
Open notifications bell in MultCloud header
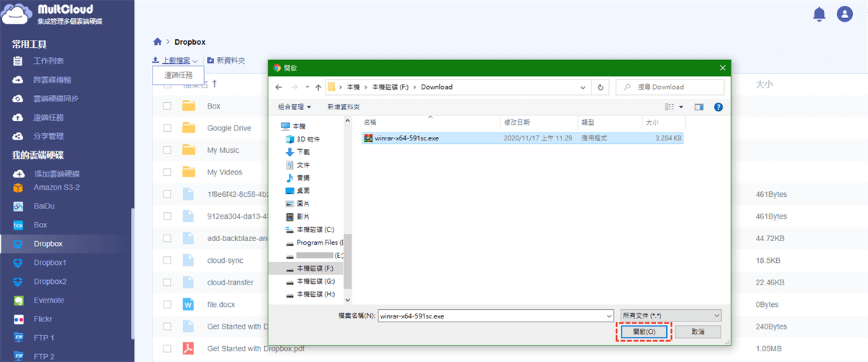(x=819, y=13)
